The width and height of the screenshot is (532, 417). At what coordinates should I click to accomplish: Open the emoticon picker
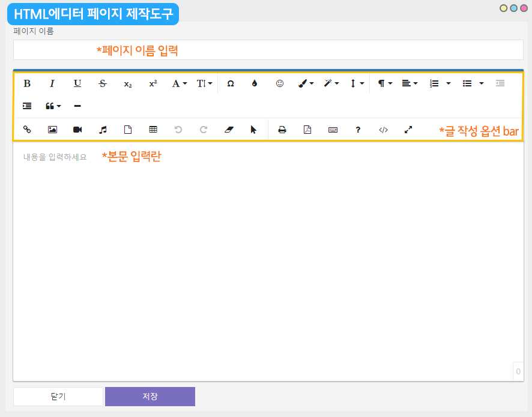[280, 83]
